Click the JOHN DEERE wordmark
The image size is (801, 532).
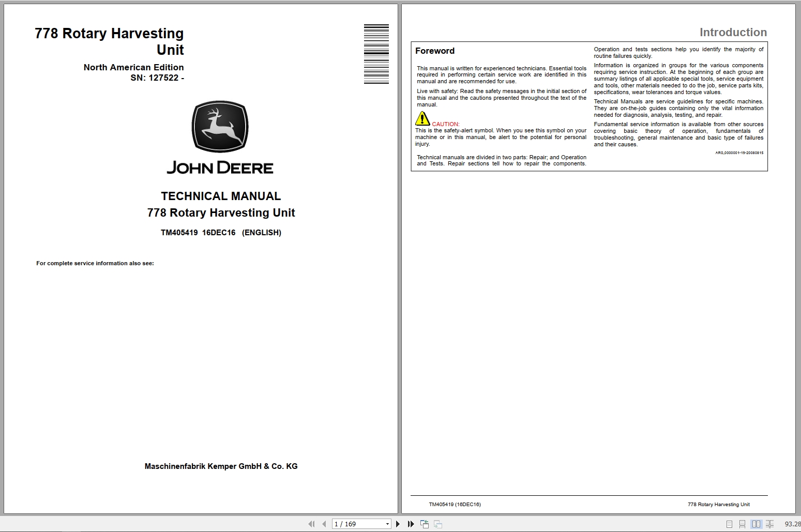220,168
